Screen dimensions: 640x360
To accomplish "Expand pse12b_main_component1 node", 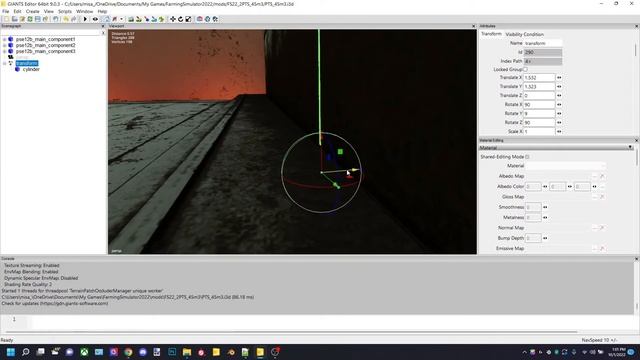I will coord(4,40).
